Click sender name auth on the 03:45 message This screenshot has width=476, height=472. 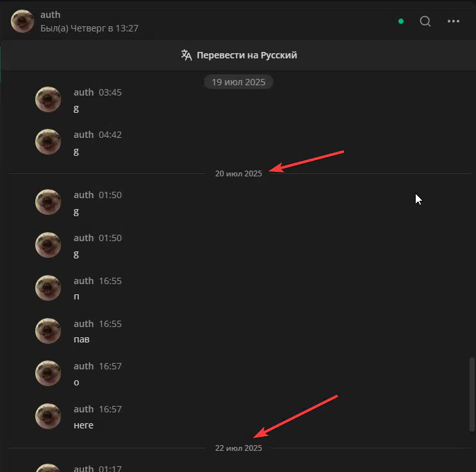83,92
